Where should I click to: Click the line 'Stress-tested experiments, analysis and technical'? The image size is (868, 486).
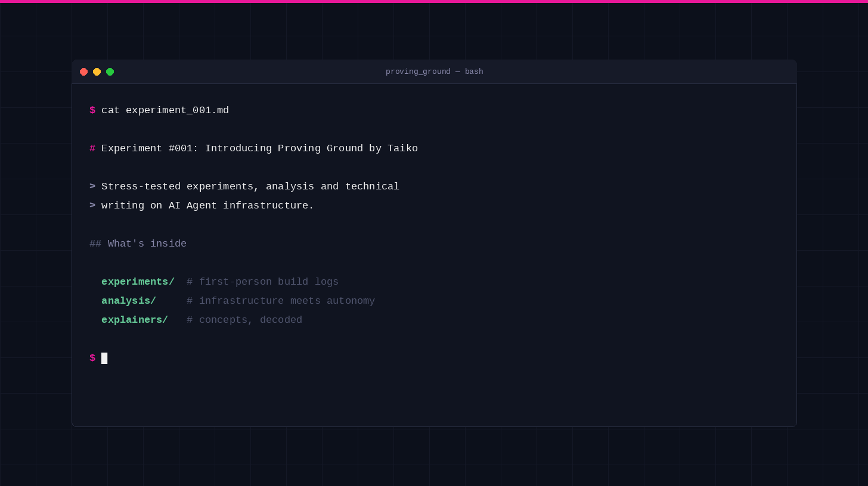[x=250, y=186]
